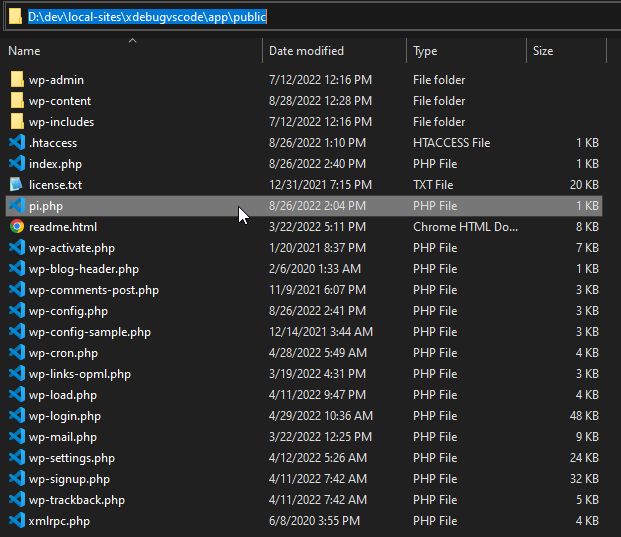621x537 pixels.
Task: Select the wp-config-sample.php file name
Action: (90, 332)
